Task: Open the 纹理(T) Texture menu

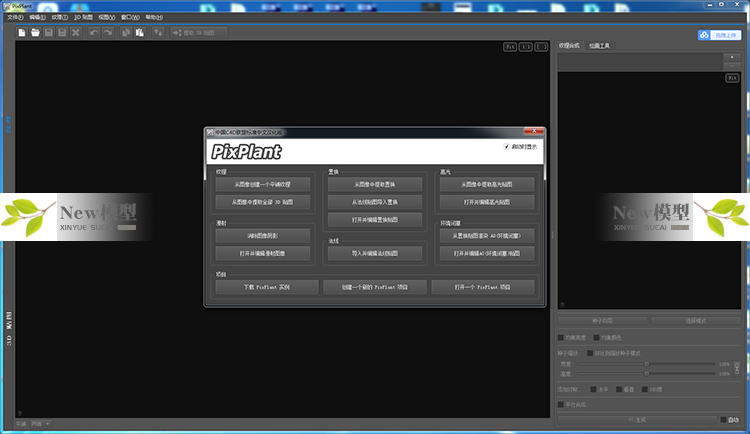Action: click(60, 17)
